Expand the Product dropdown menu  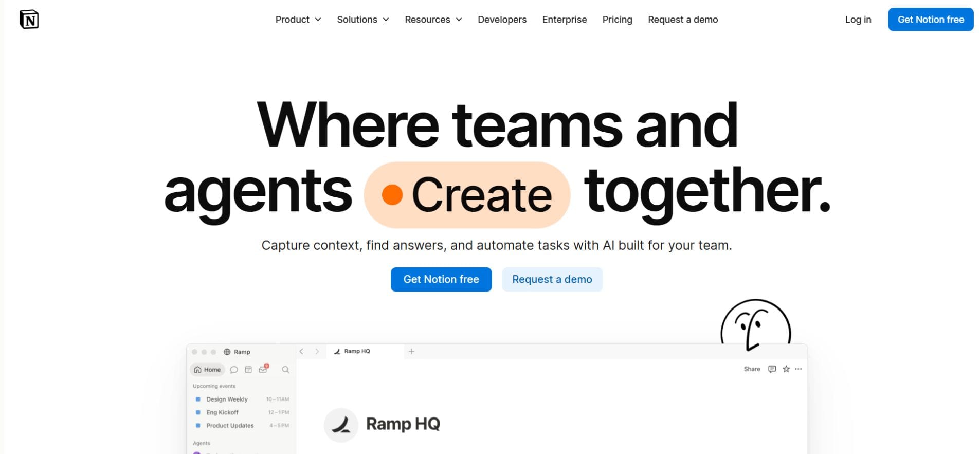pos(298,20)
